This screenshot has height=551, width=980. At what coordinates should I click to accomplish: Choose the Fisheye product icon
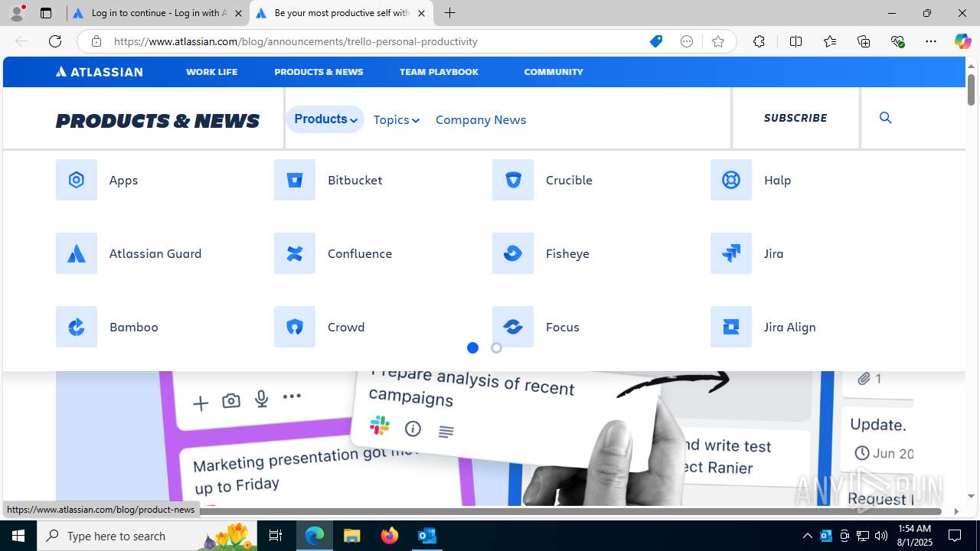(513, 253)
